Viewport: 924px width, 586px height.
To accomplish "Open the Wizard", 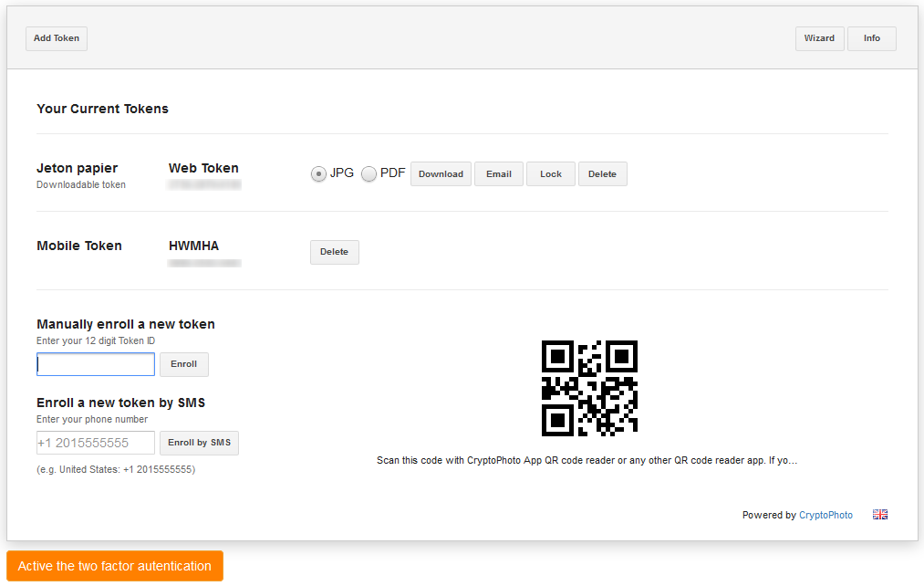I will (819, 38).
